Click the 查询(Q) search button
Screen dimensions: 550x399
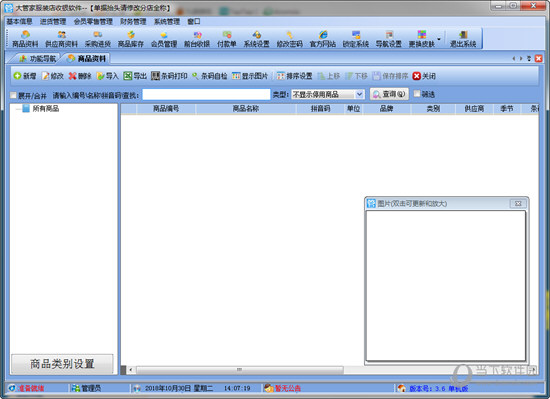389,94
